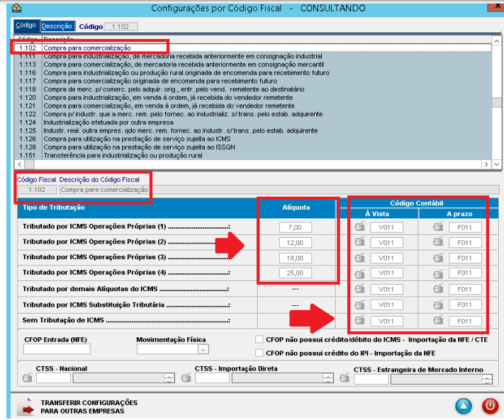The image size is (504, 420).
Task: Select row 1.118 Compra de merc. p/ comerc.
Action: coord(252,89)
